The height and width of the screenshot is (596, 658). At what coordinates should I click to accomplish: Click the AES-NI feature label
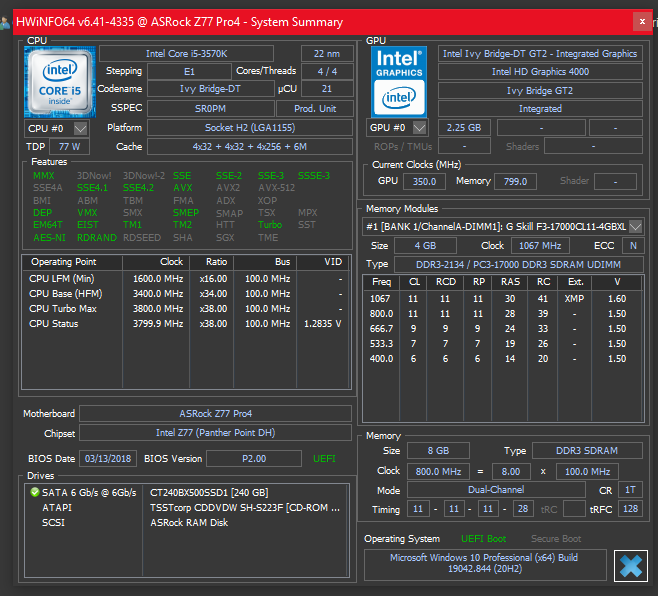(x=50, y=238)
